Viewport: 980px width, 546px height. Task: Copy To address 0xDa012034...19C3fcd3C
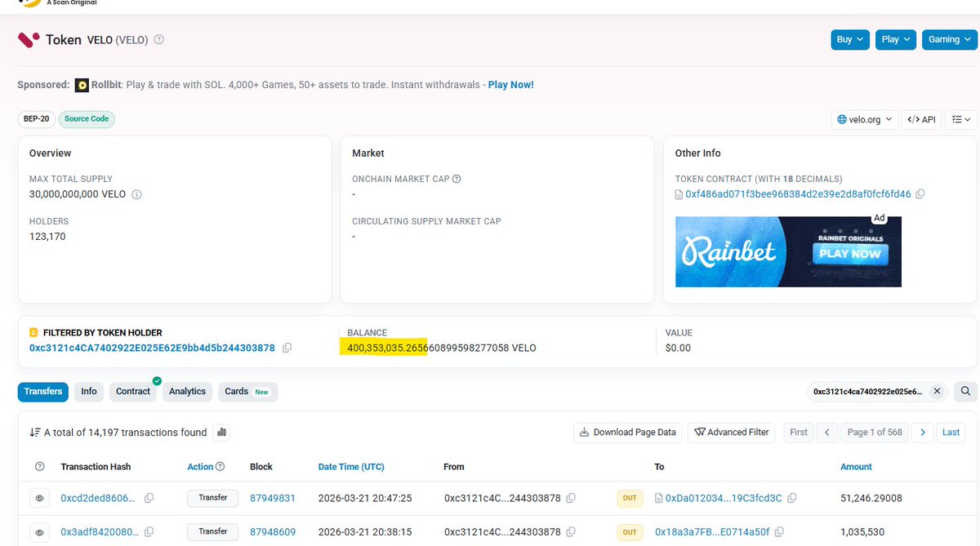click(x=792, y=498)
